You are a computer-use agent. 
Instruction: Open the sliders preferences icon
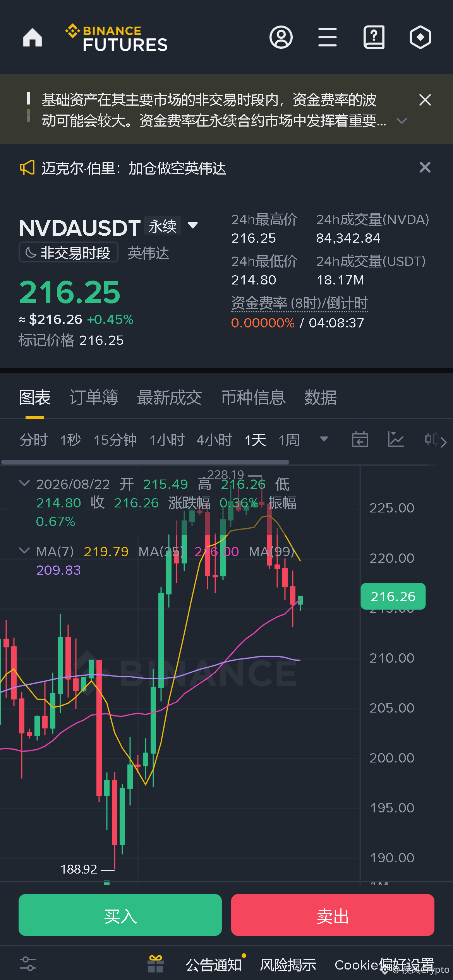(28, 964)
